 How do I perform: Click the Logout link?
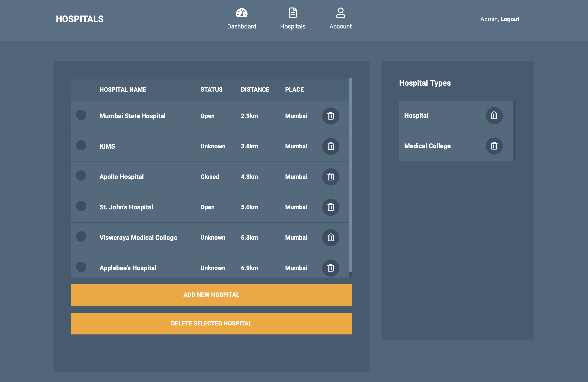click(x=509, y=19)
